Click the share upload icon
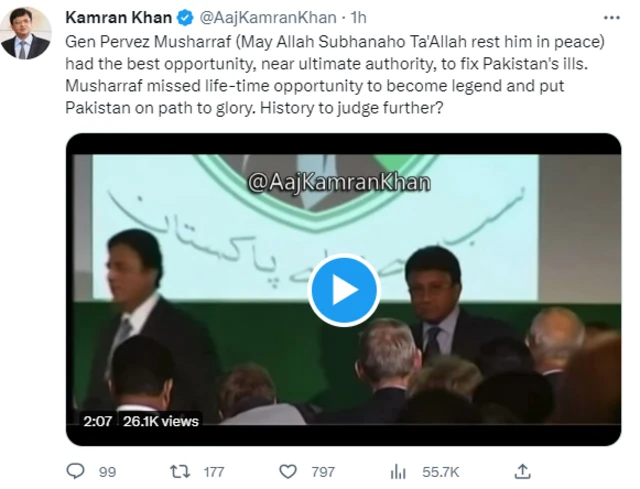This screenshot has width=640, height=489. 521,469
